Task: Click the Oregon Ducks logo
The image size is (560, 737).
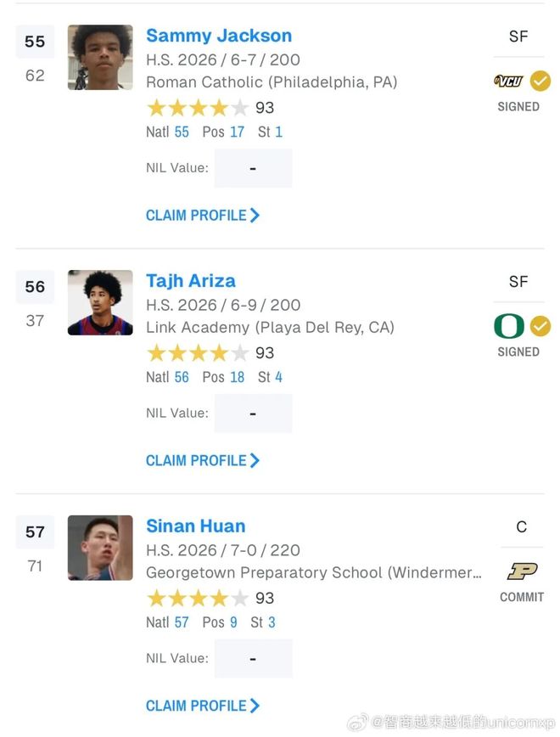Action: tap(508, 326)
